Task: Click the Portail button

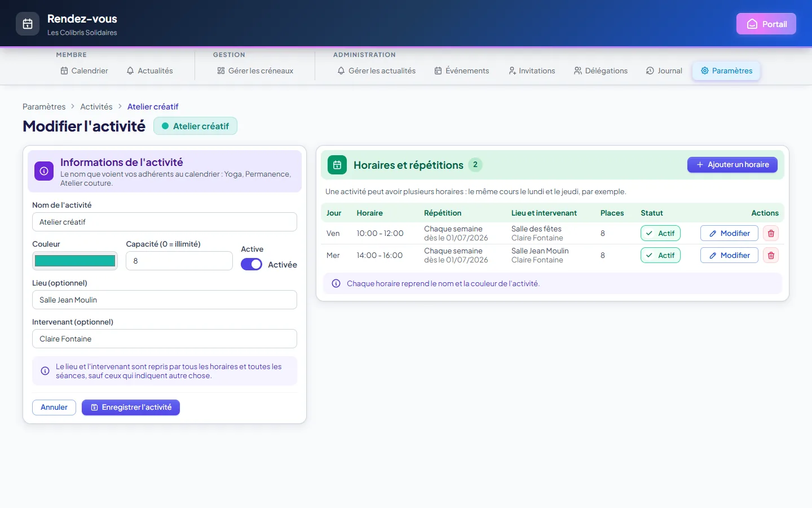Action: pyautogui.click(x=766, y=24)
